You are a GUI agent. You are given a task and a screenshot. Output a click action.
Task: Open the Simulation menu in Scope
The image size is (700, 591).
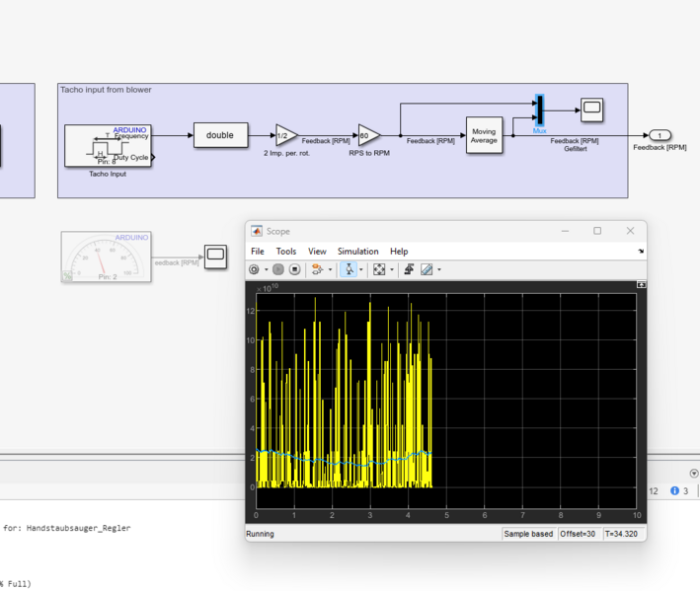pos(357,252)
